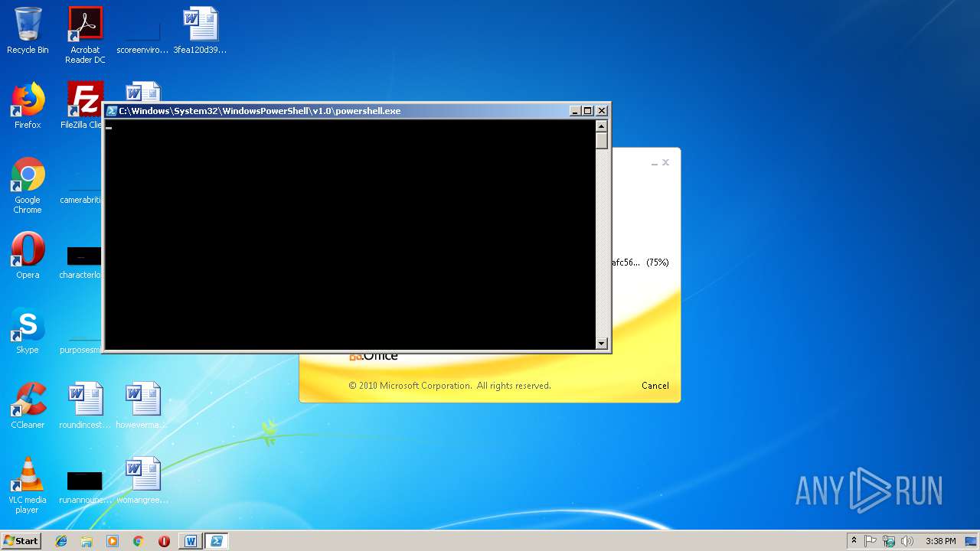The width and height of the screenshot is (980, 551).
Task: Maximize the PowerShell window
Action: pyautogui.click(x=588, y=111)
